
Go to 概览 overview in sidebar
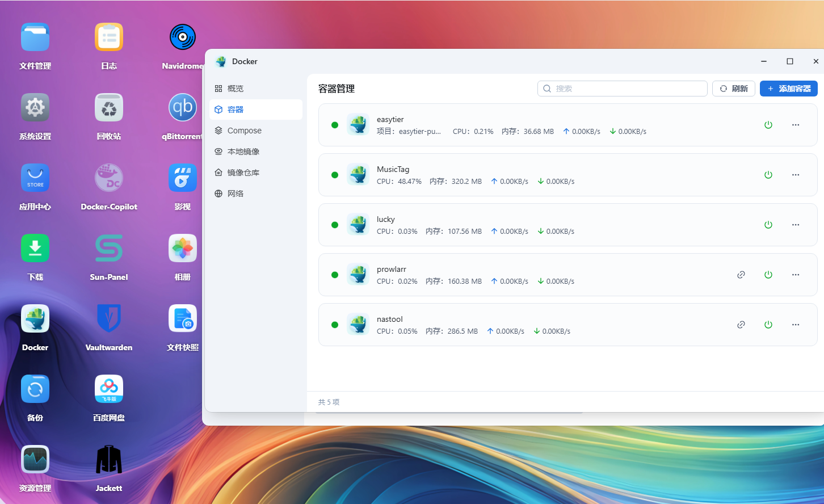tap(256, 89)
